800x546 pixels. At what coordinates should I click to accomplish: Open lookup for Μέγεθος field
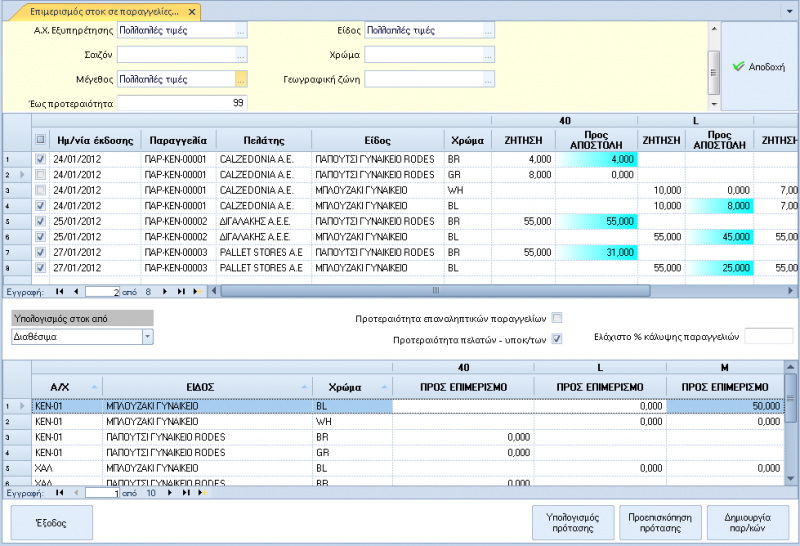tap(241, 80)
